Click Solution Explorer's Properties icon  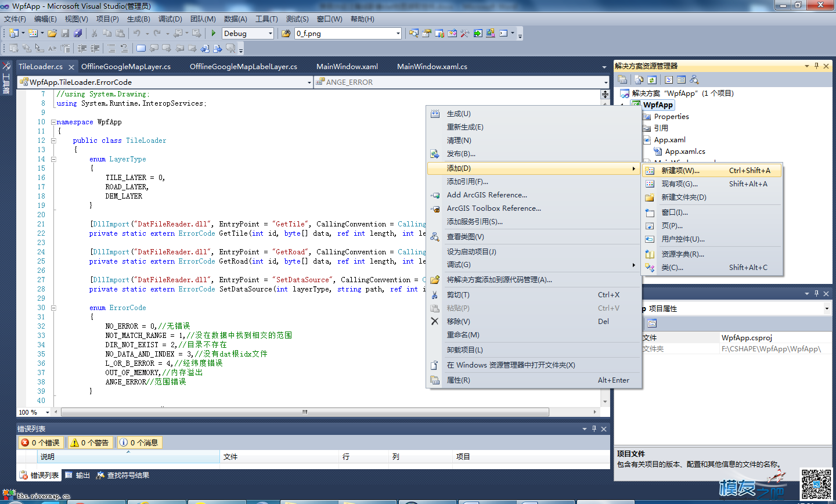tap(622, 80)
